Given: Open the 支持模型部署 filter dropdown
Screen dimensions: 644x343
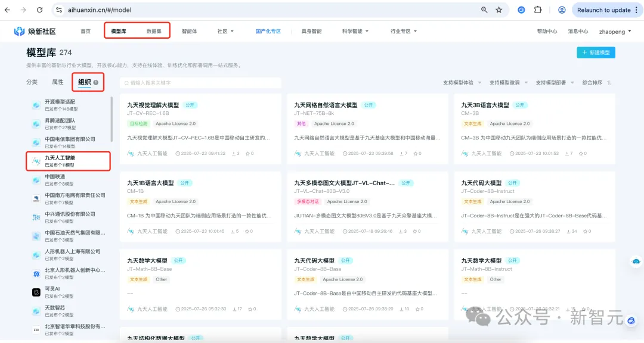Looking at the screenshot, I should (555, 82).
